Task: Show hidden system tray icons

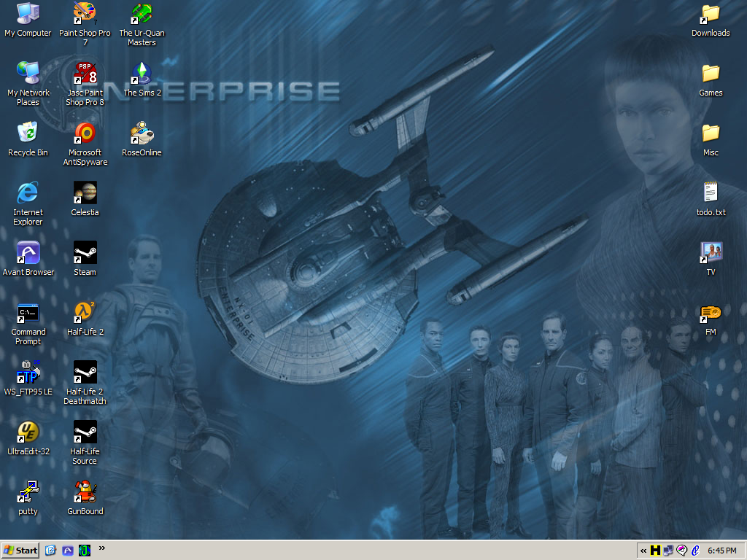Action: tap(643, 551)
